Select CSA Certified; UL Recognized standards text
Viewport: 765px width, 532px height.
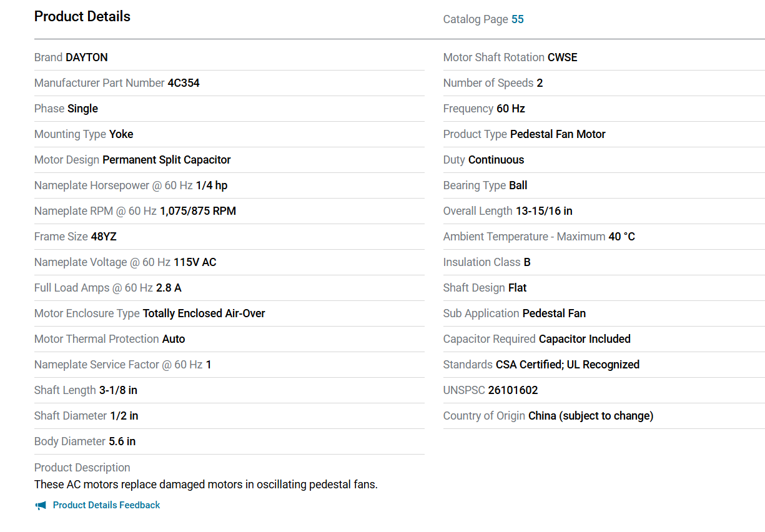[x=568, y=365]
